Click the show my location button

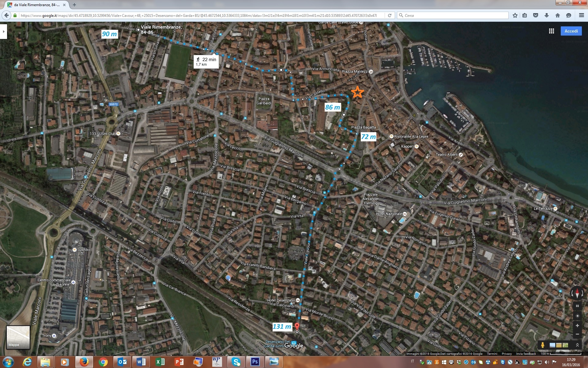pyautogui.click(x=577, y=316)
